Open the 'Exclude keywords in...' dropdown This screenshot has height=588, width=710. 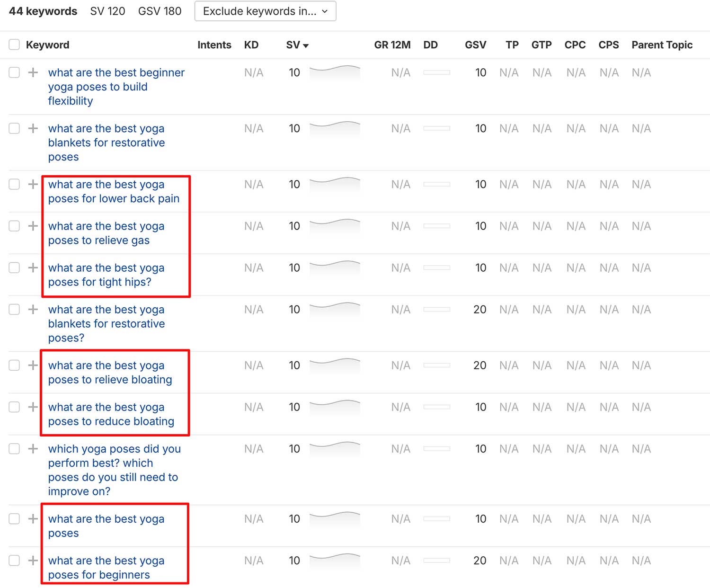[x=265, y=11]
